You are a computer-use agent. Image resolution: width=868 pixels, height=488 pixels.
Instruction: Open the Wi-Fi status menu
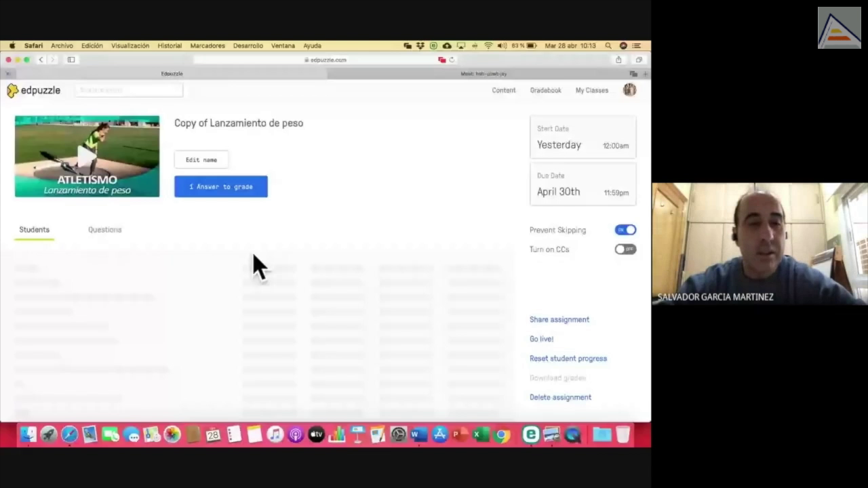488,45
